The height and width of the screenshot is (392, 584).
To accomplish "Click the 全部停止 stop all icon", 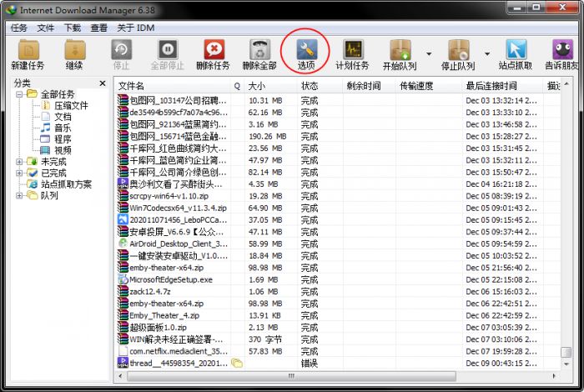I will (168, 49).
